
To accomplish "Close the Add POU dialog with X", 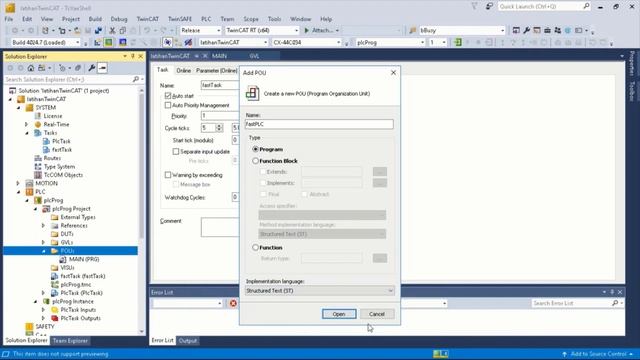I will click(393, 73).
